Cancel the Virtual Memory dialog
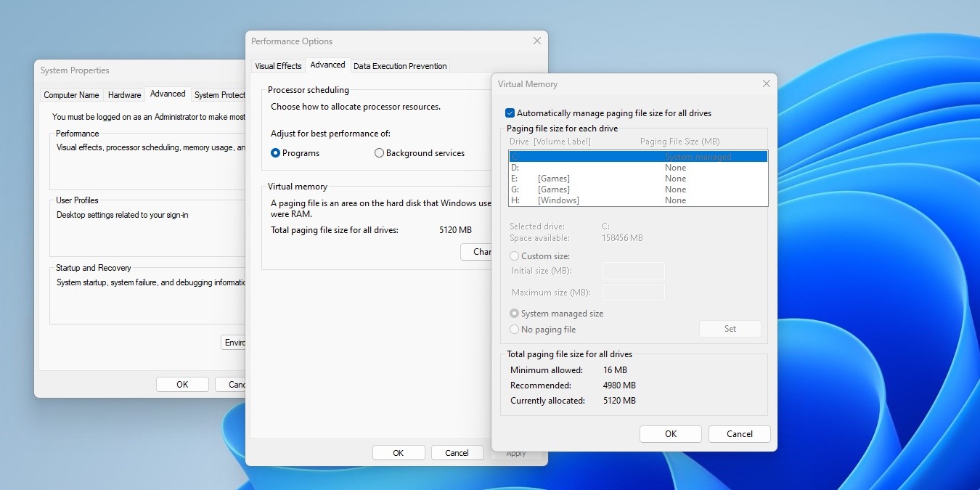 click(739, 433)
